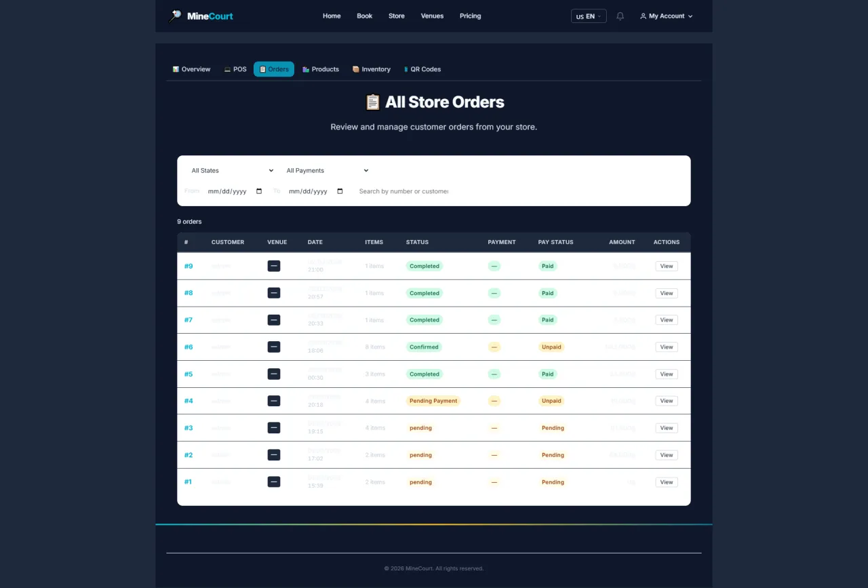This screenshot has height=588, width=868.
Task: Open order number #1 link
Action: pos(189,482)
